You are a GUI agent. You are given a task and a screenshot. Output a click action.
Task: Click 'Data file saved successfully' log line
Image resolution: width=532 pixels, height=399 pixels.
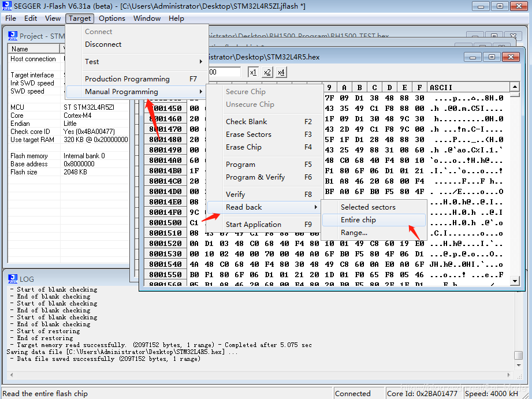[x=105, y=359]
